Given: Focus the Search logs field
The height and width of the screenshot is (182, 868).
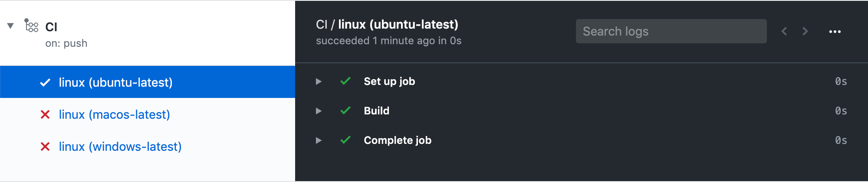Looking at the screenshot, I should pyautogui.click(x=671, y=31).
